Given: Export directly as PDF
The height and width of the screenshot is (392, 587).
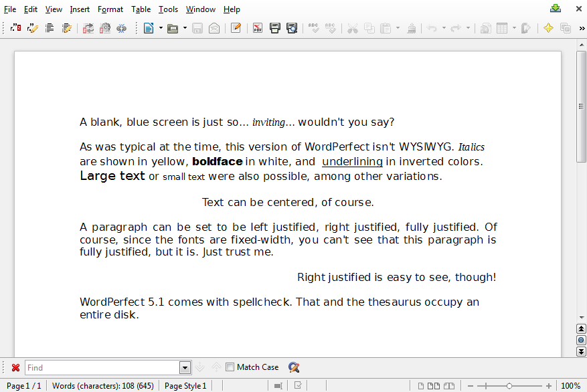Looking at the screenshot, I should tap(258, 28).
